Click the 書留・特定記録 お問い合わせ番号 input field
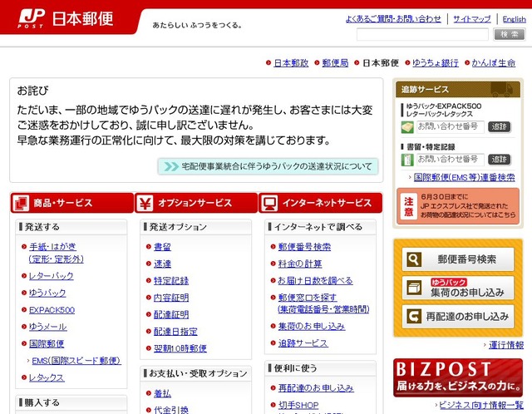The width and height of the screenshot is (532, 414). coord(450,160)
